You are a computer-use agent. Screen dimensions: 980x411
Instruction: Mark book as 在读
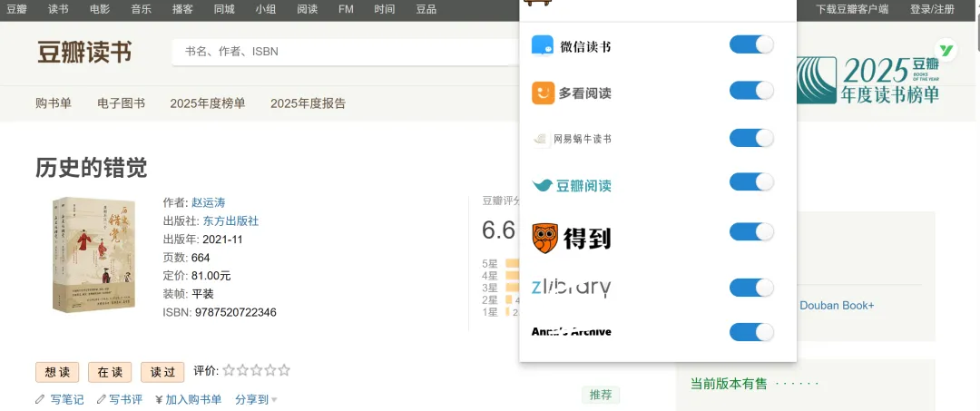point(110,372)
